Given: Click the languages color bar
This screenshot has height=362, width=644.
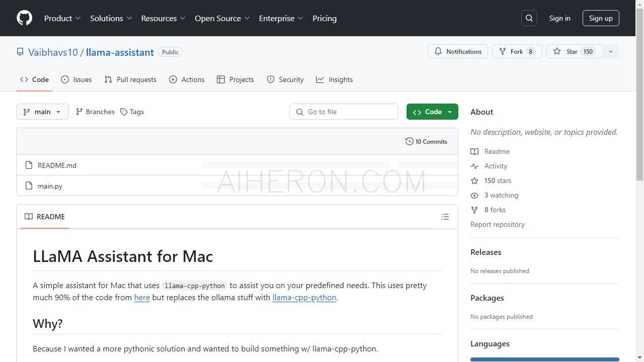Looking at the screenshot, I should point(545,359).
